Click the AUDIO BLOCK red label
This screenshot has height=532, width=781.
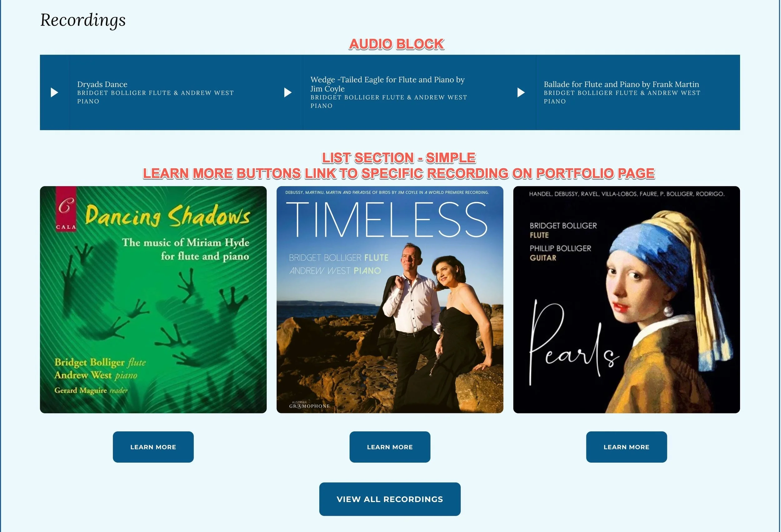coord(396,44)
